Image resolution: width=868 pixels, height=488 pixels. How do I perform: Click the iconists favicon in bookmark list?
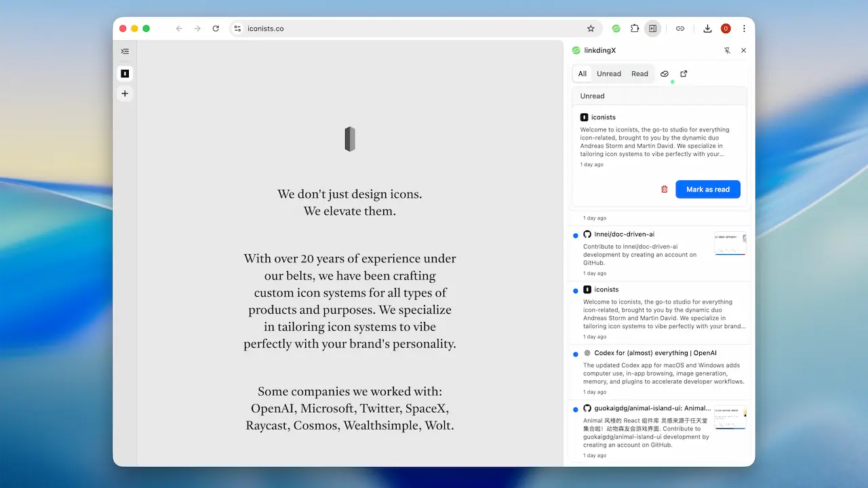coord(587,289)
